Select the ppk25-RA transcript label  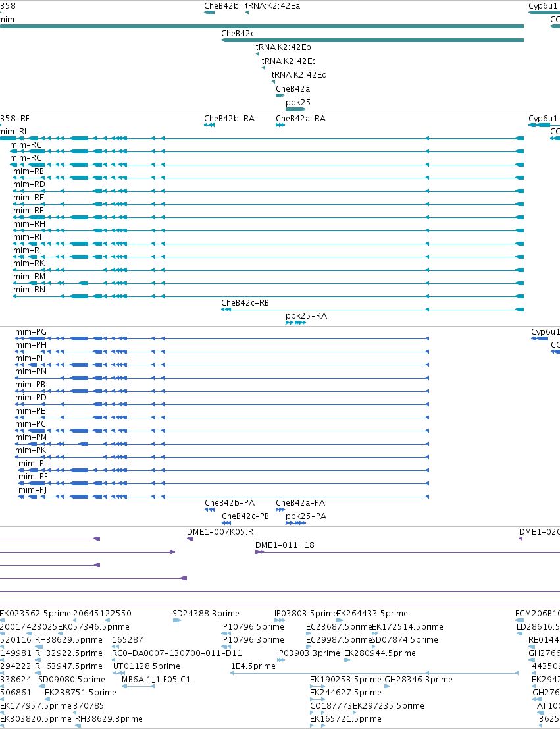pos(306,316)
